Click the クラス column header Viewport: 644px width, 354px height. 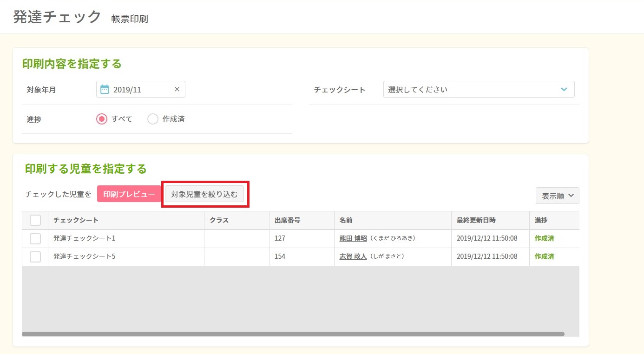(237, 220)
